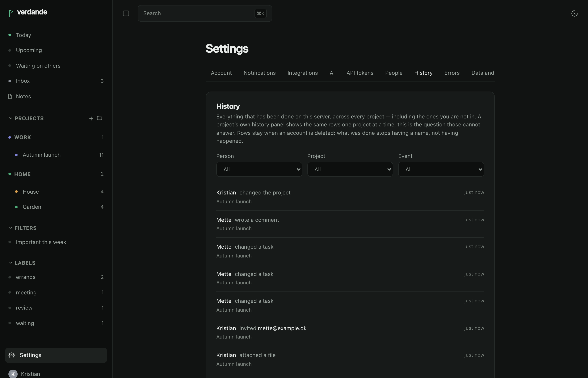Click the add project plus icon
This screenshot has width=588, height=378.
(x=91, y=118)
